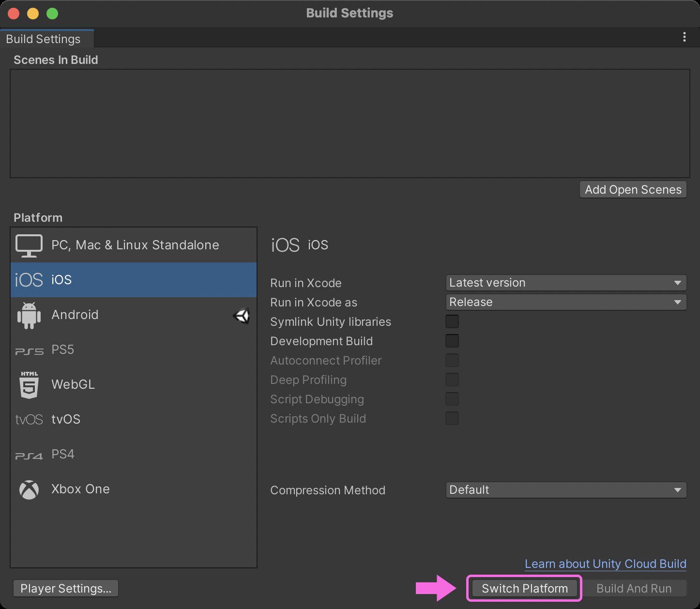Click the tvOS logo icon
Screen dimensions: 700x609
pos(29,419)
